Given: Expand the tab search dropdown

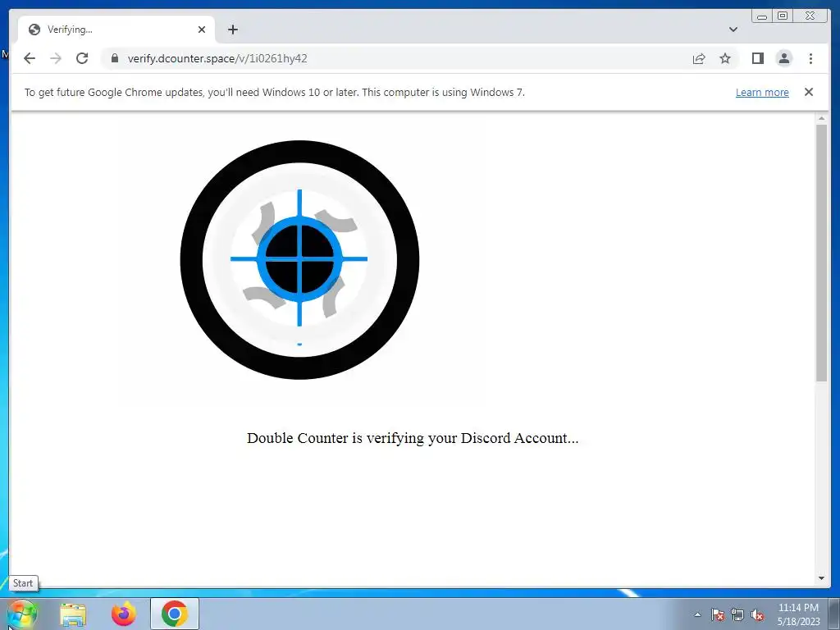Looking at the screenshot, I should pyautogui.click(x=733, y=30).
